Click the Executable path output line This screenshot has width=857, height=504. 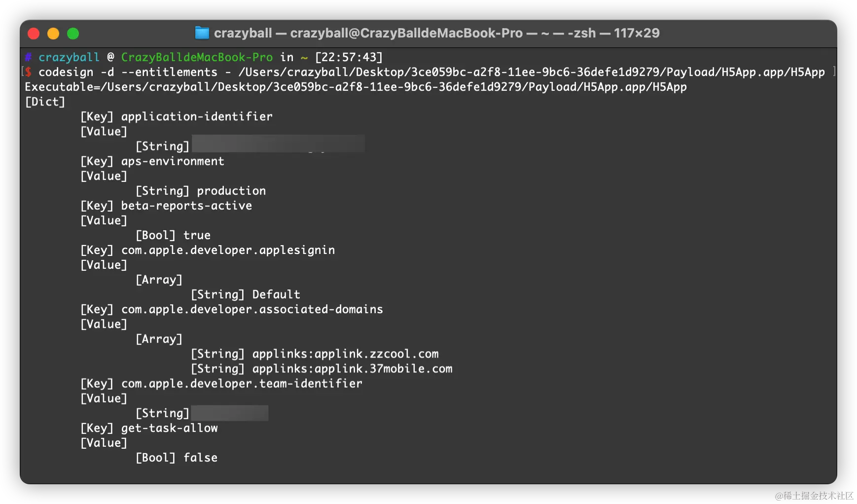point(356,87)
